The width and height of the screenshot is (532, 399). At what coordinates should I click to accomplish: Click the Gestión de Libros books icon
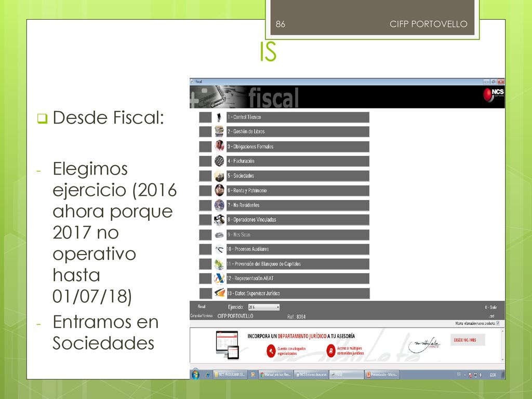[219, 131]
